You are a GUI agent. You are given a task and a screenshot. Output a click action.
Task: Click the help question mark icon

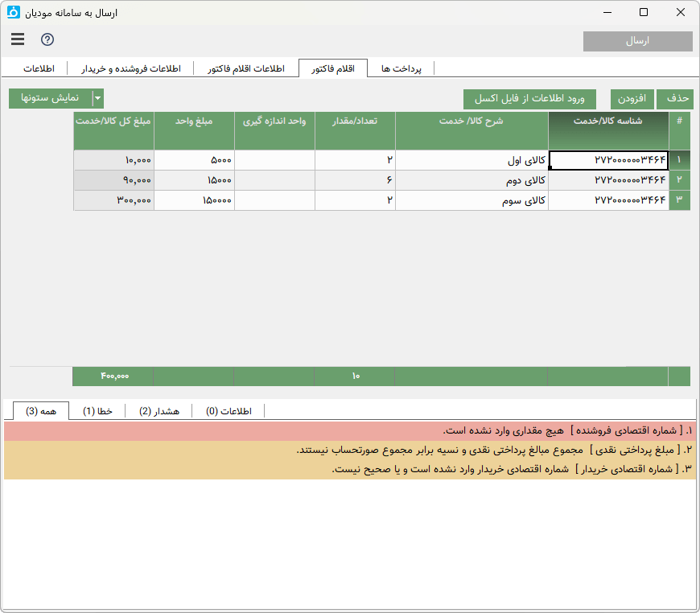[47, 40]
